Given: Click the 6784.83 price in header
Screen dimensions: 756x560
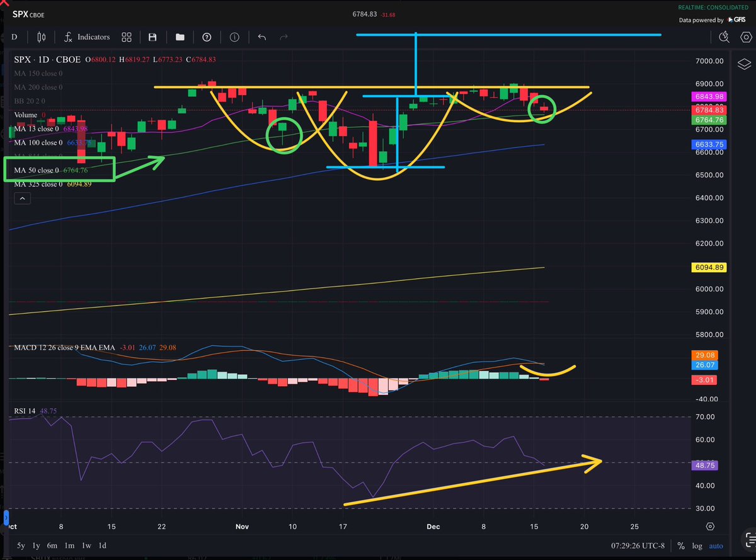Looking at the screenshot, I should [x=365, y=16].
